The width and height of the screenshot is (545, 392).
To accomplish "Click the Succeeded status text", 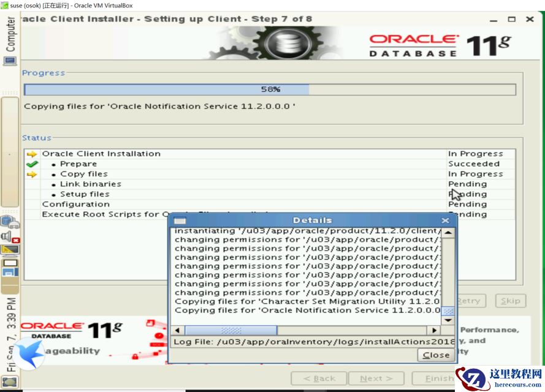I will [474, 164].
